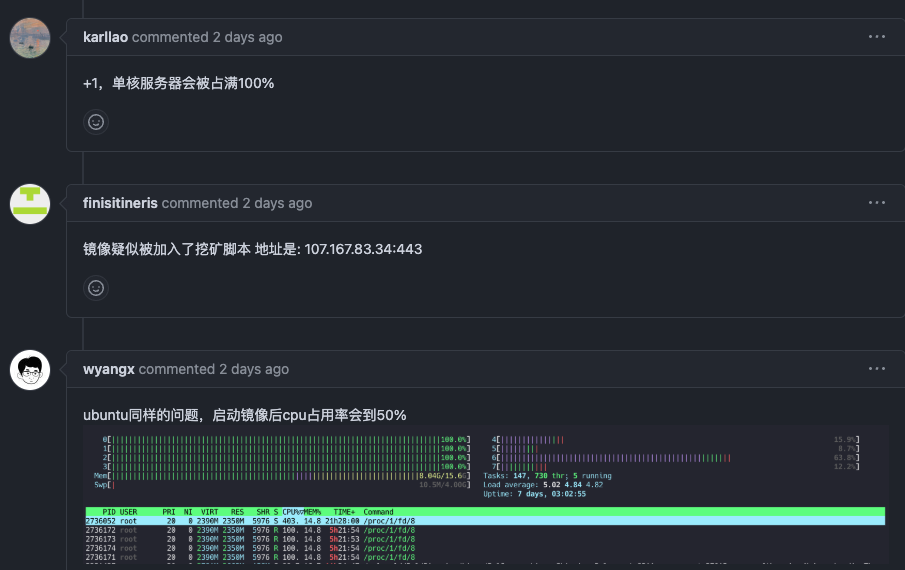Add emoji reaction to karllao's comment

point(96,122)
